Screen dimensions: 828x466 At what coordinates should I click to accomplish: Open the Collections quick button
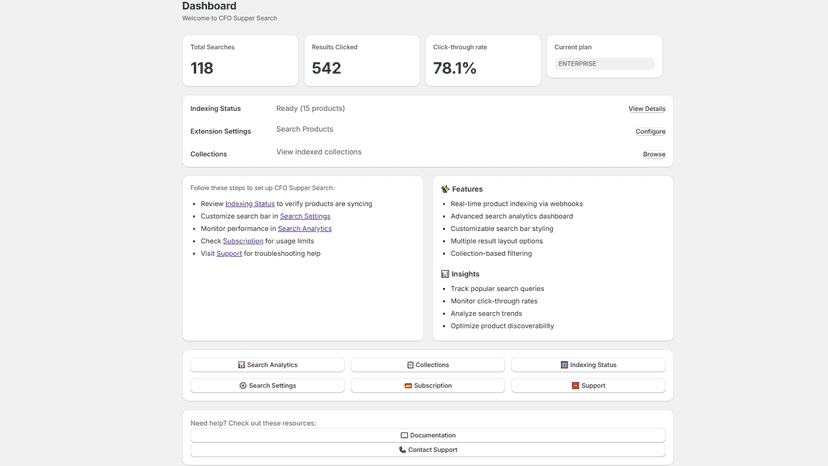pos(428,365)
